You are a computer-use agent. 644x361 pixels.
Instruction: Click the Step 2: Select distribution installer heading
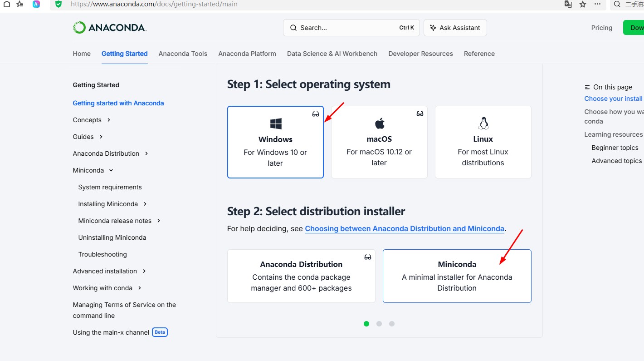coord(316,211)
